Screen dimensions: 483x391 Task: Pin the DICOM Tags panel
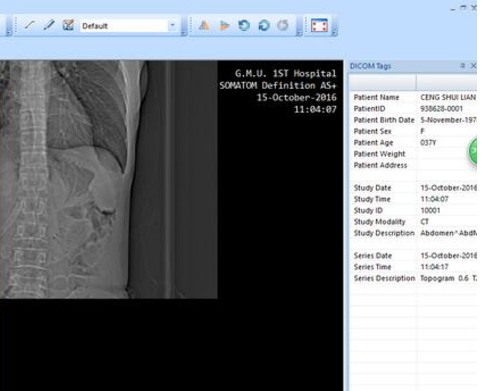coord(462,66)
